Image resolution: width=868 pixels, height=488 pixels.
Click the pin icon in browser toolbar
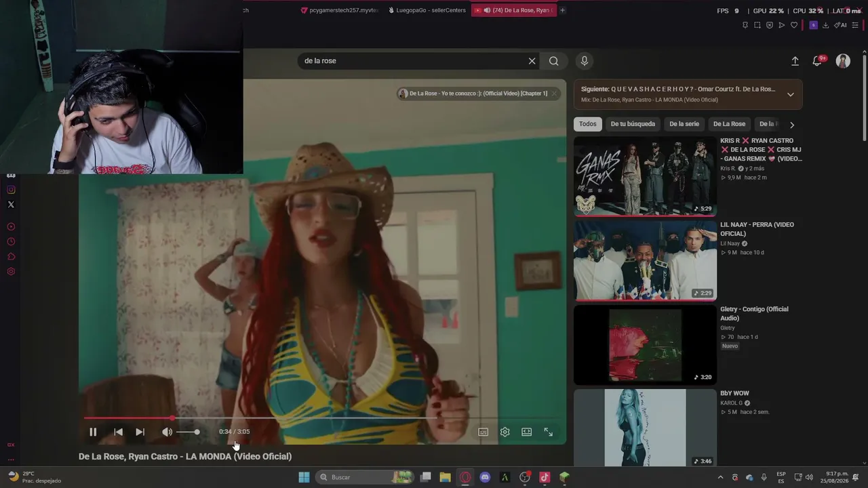[745, 25]
